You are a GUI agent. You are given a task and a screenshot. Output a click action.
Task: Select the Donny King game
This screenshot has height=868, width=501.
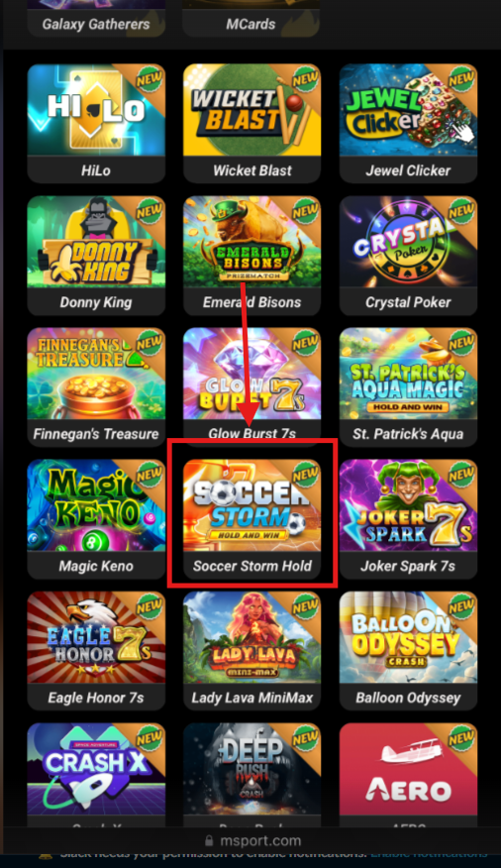coord(96,255)
